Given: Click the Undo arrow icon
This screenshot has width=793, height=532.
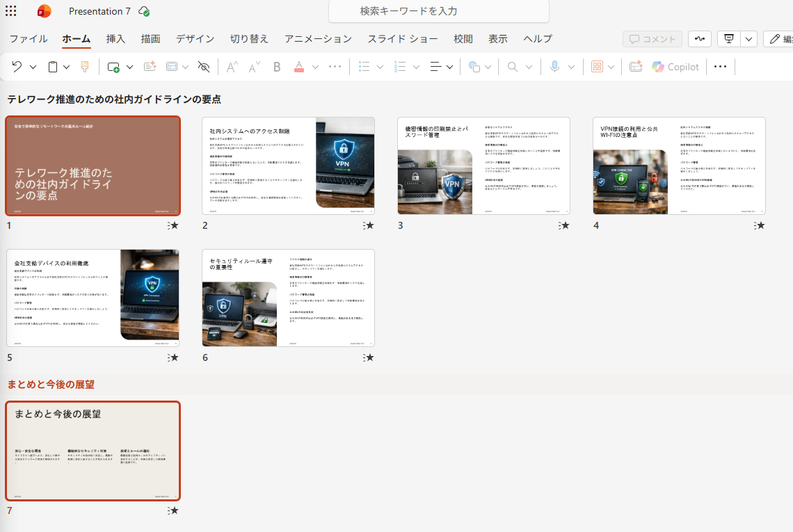Looking at the screenshot, I should coord(17,67).
